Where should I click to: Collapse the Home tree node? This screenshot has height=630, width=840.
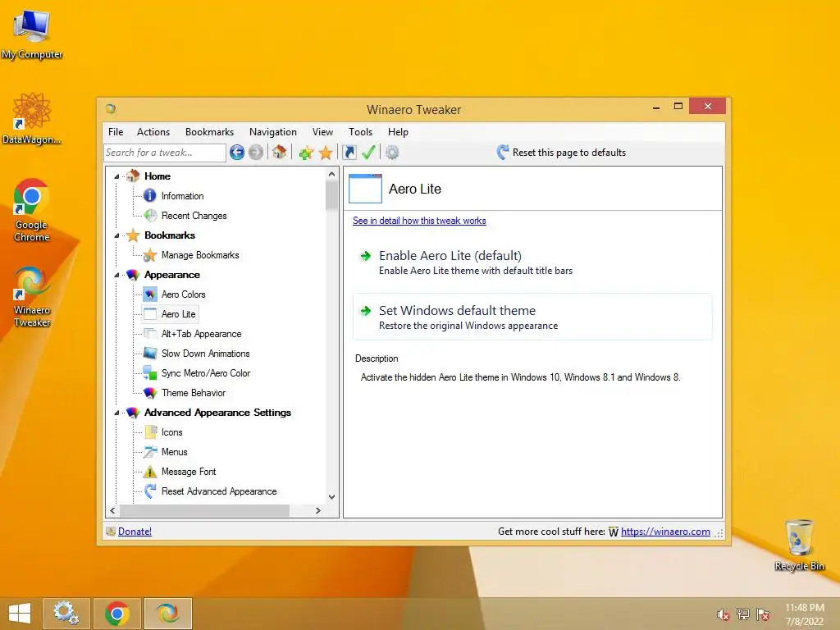tap(116, 176)
